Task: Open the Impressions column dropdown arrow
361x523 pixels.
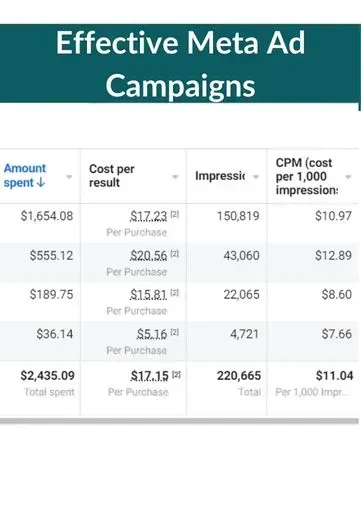Action: (256, 177)
